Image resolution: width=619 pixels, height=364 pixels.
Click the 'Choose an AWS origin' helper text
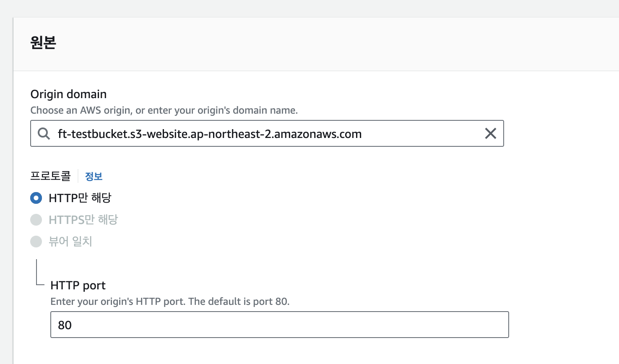[164, 110]
